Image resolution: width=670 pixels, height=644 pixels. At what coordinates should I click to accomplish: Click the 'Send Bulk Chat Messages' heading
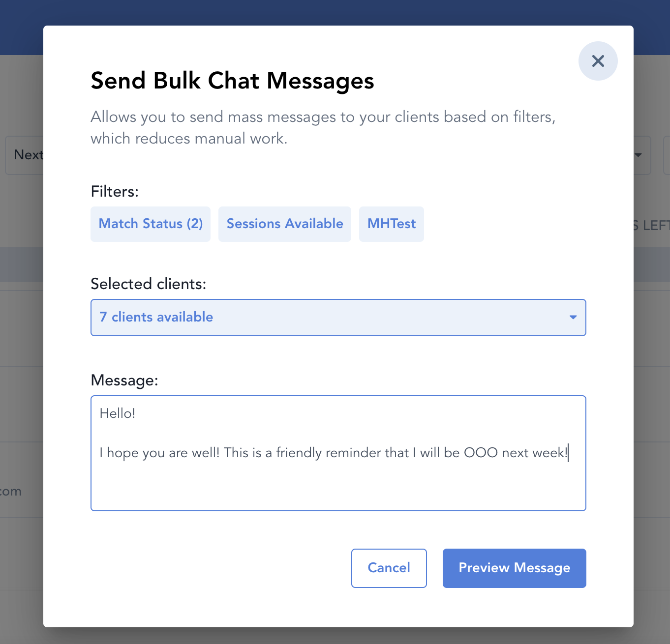(232, 81)
